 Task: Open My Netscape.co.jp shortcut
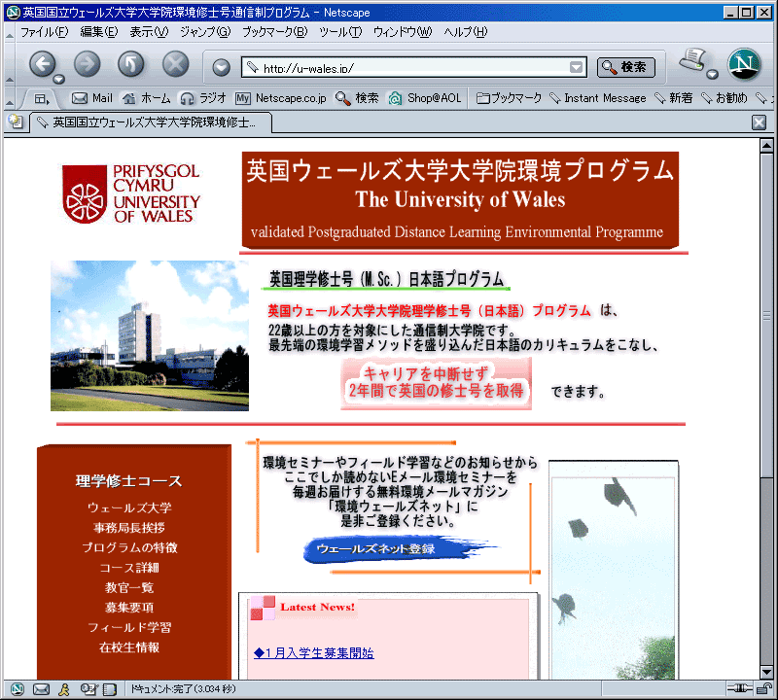pos(281,98)
